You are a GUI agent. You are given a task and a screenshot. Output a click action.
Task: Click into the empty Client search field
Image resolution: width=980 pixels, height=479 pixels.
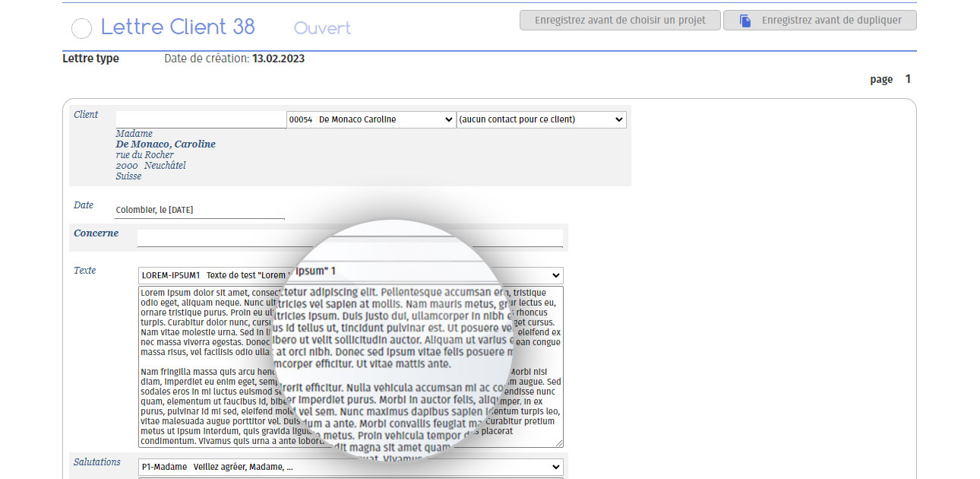(x=201, y=119)
